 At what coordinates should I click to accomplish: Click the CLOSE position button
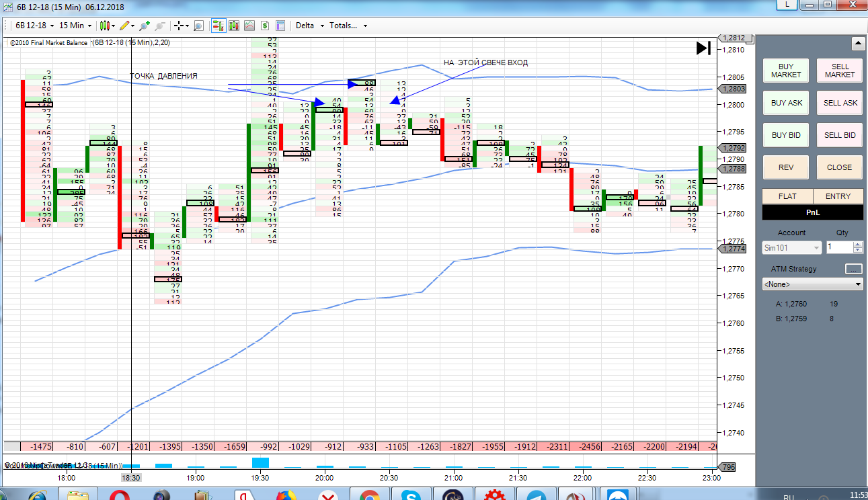tap(840, 167)
